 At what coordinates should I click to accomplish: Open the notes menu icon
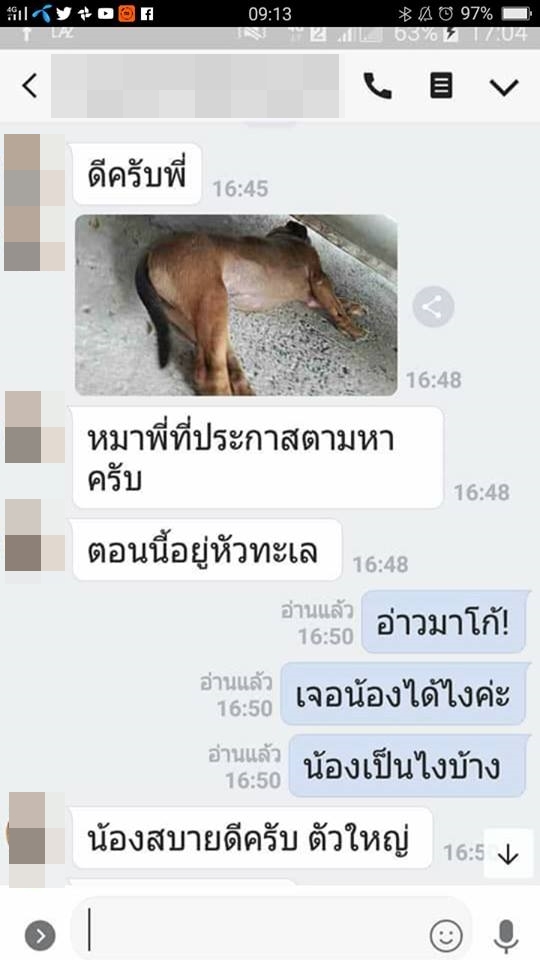click(441, 86)
